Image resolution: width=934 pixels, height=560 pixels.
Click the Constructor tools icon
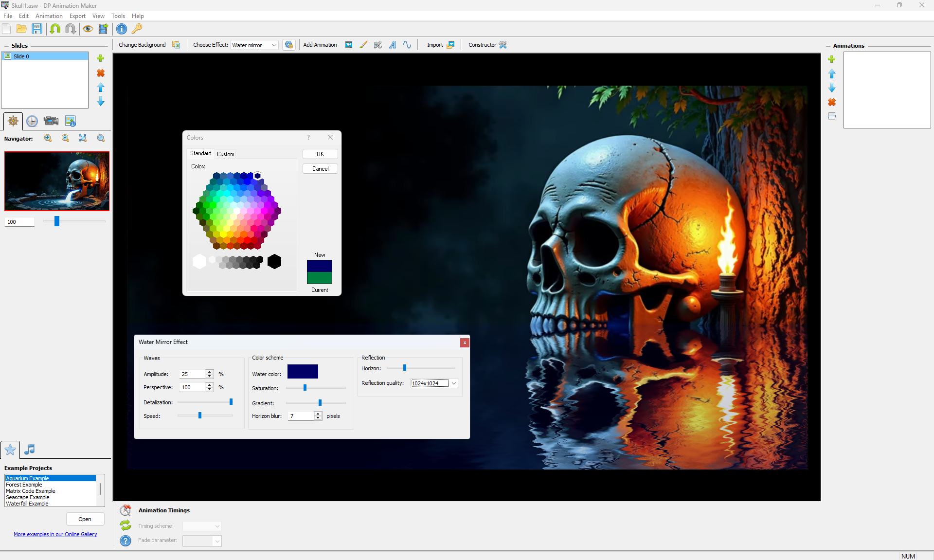[503, 45]
